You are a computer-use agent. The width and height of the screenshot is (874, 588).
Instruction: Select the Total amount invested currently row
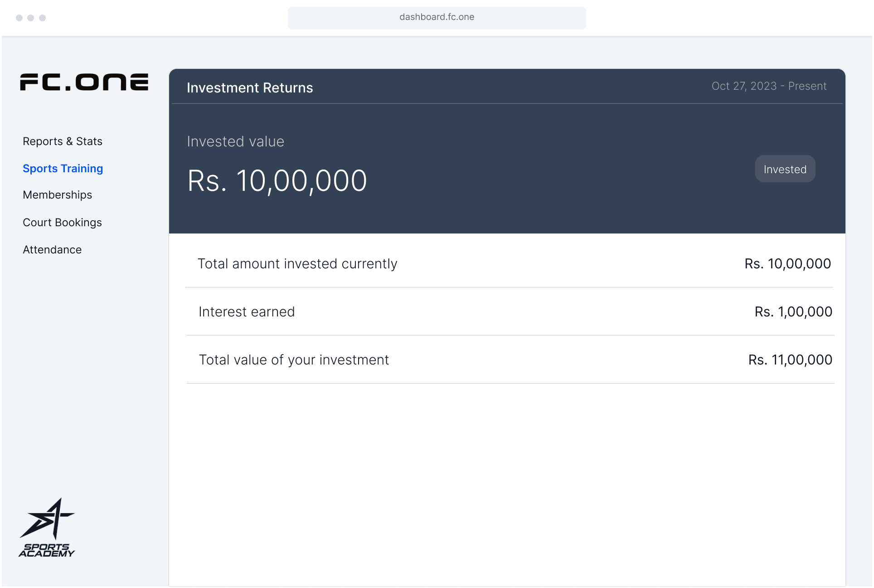tap(297, 264)
